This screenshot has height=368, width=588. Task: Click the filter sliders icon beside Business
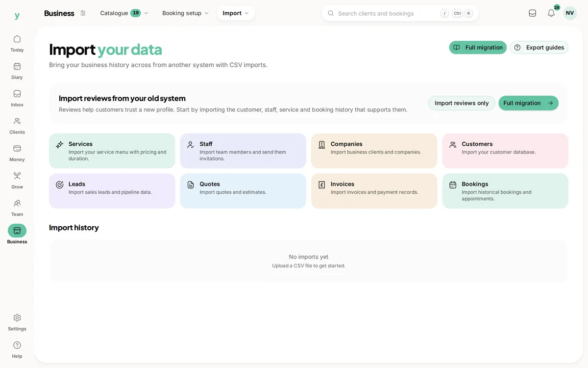[x=83, y=13]
